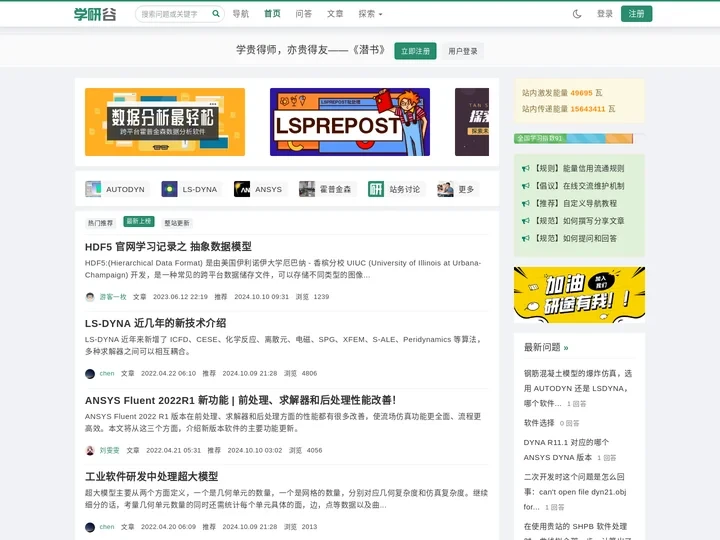Click the green 注册 button
This screenshot has height=540, width=720.
[x=636, y=14]
